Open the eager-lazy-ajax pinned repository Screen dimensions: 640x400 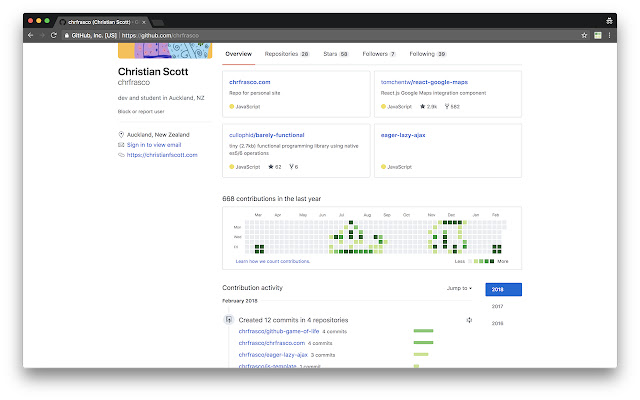[x=403, y=135]
